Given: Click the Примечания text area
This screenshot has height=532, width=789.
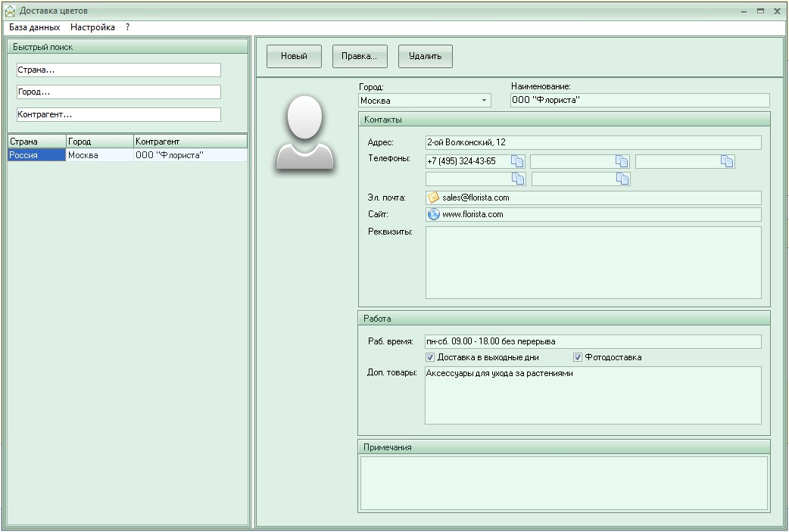Looking at the screenshot, I should coord(564,484).
